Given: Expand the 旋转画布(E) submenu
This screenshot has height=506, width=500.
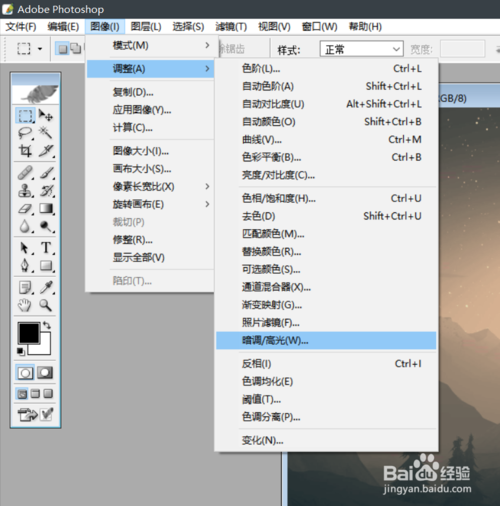Looking at the screenshot, I should 150,204.
